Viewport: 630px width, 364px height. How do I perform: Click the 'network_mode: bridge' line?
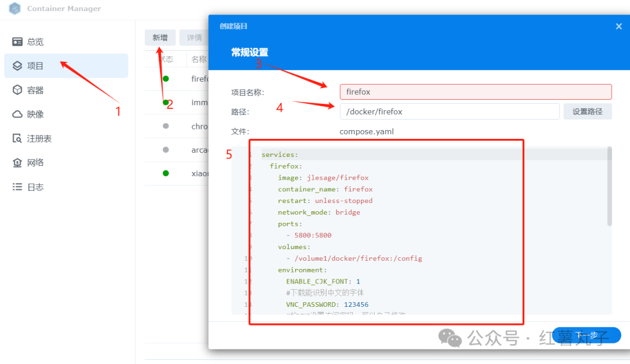319,212
